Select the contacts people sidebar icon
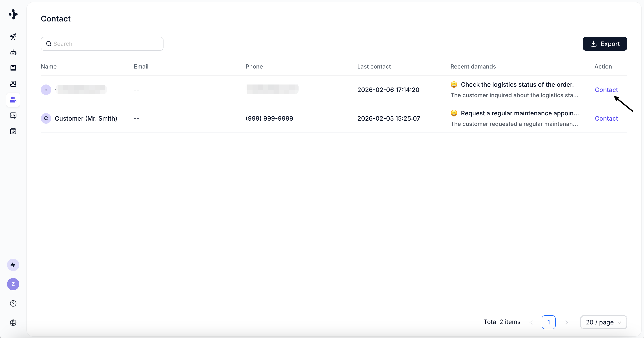The height and width of the screenshot is (338, 644). pos(13,100)
